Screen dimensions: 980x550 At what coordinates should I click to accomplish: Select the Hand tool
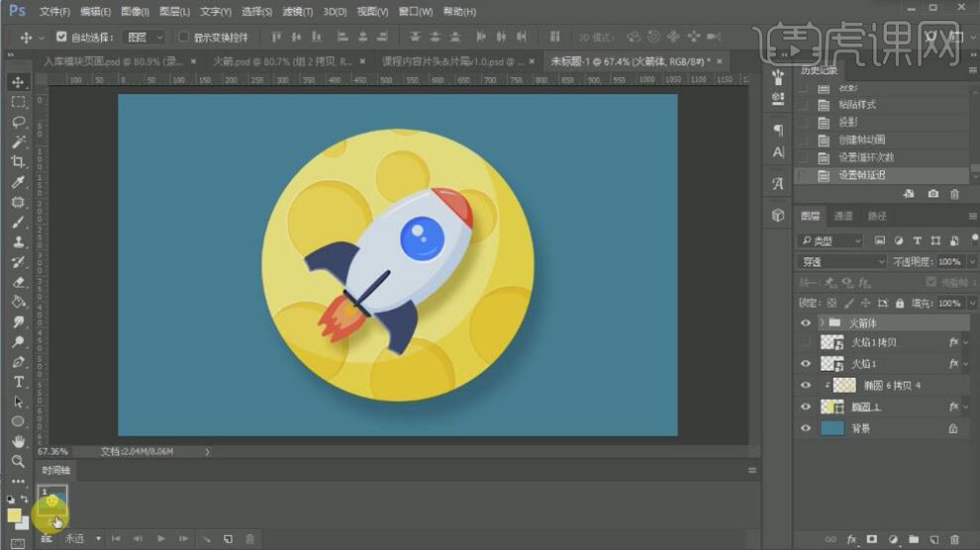[18, 441]
